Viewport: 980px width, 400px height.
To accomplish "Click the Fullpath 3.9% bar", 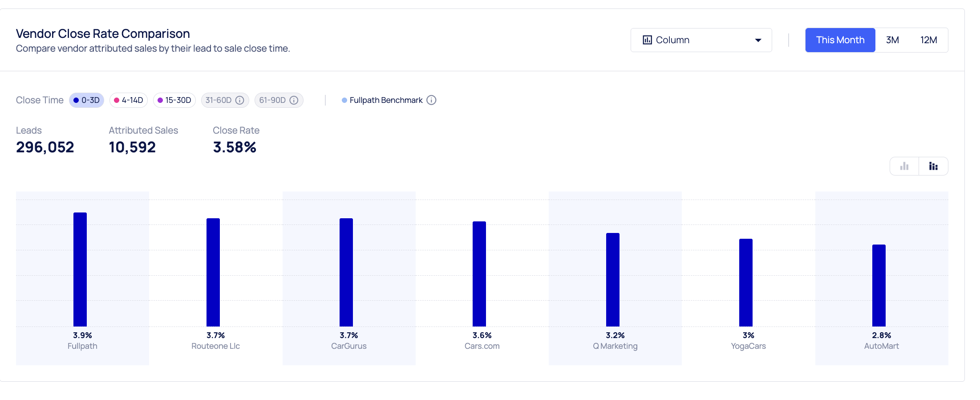I will (x=80, y=269).
